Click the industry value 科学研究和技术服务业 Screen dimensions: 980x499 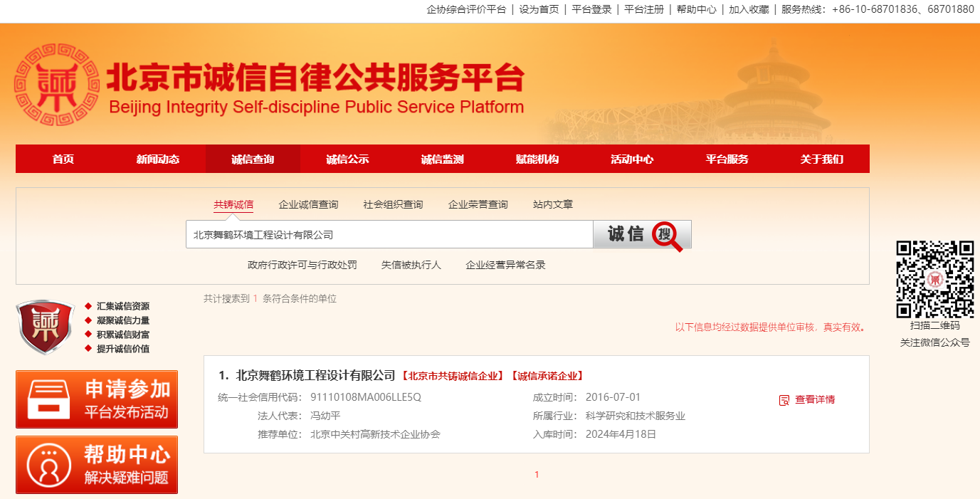(x=635, y=416)
